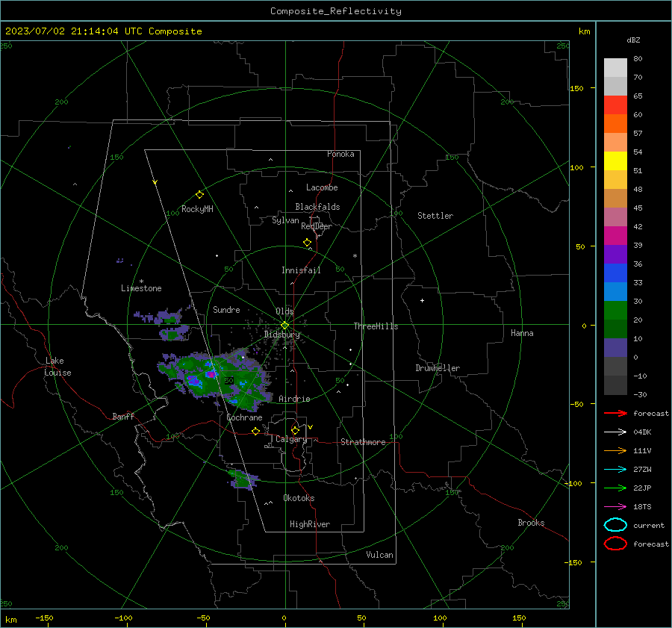This screenshot has width=672, height=628.
Task: Click the RedDeer city label
Action: [x=317, y=226]
